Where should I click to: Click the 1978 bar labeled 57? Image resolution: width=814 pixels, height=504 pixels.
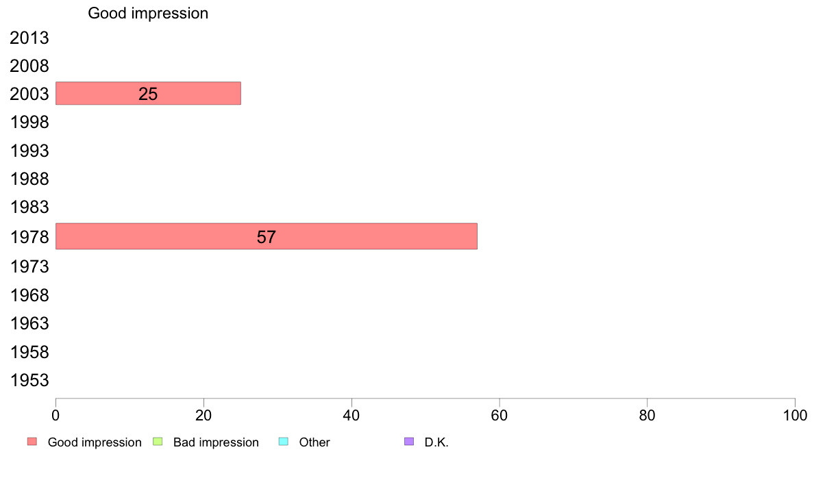(x=267, y=236)
